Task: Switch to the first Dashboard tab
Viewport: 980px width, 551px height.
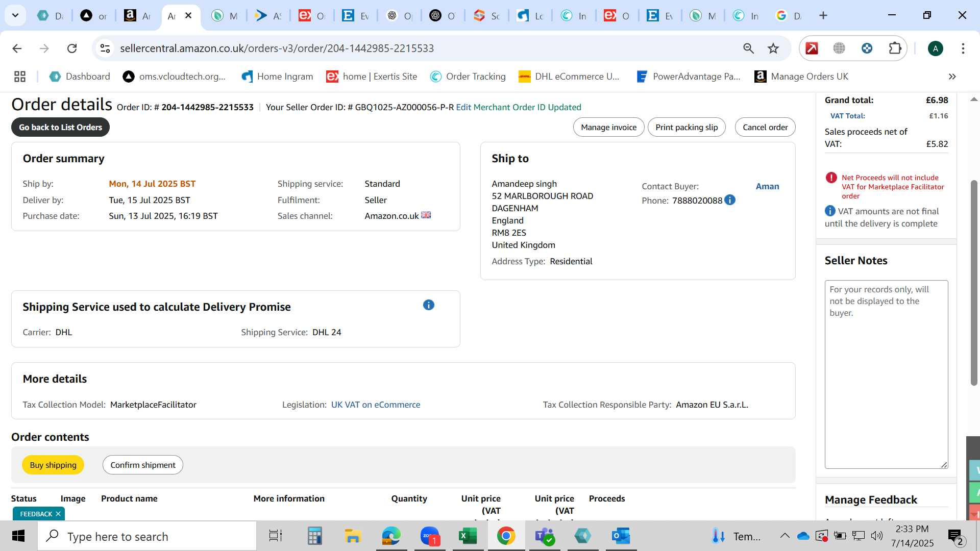Action: click(x=50, y=15)
